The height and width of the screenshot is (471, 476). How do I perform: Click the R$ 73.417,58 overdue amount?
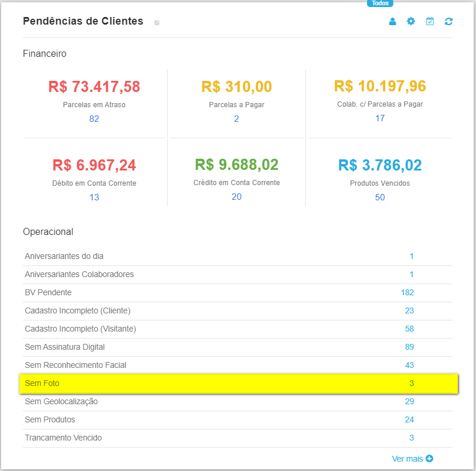point(94,87)
